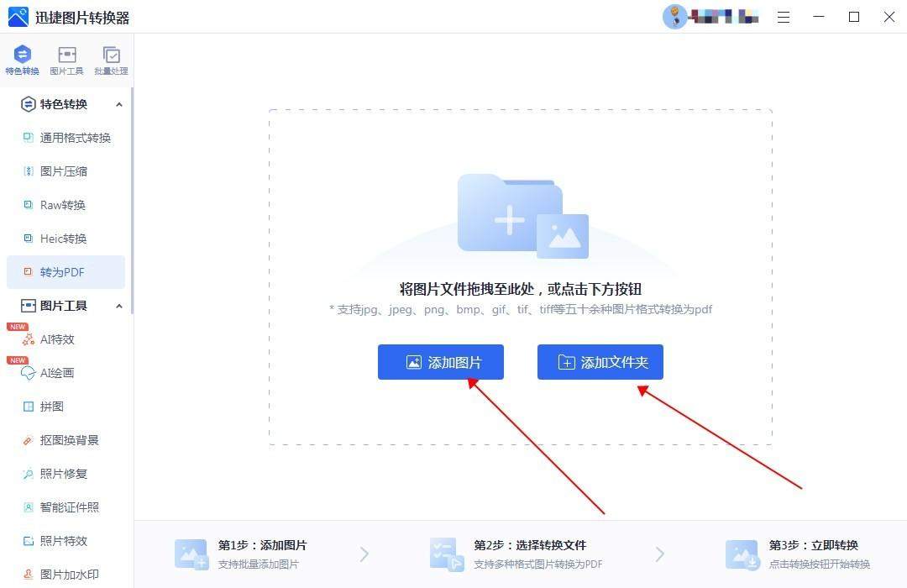Open the AI特效 tool
This screenshot has height=588, width=907.
pos(66,339)
